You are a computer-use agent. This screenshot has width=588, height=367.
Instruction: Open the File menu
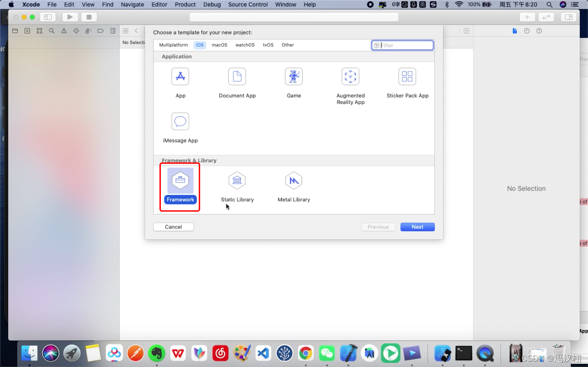coord(52,5)
